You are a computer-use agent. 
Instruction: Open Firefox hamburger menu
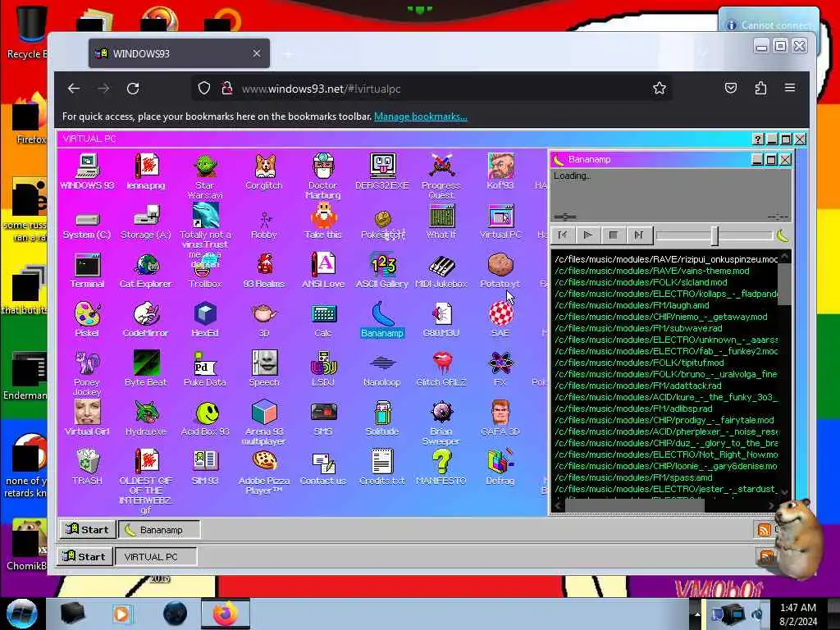[790, 88]
